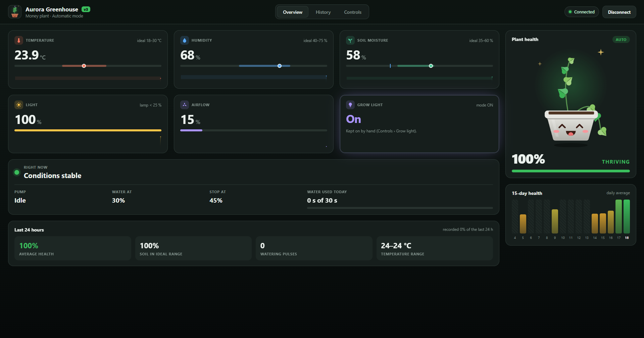
Task: Click the Grow Light 'On' status text
Action: click(353, 119)
